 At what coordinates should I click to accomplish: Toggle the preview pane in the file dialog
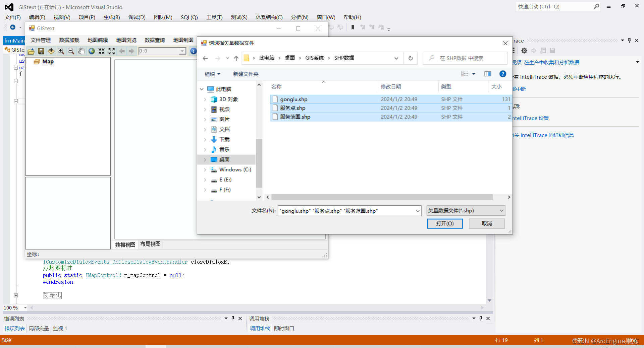[x=487, y=74]
